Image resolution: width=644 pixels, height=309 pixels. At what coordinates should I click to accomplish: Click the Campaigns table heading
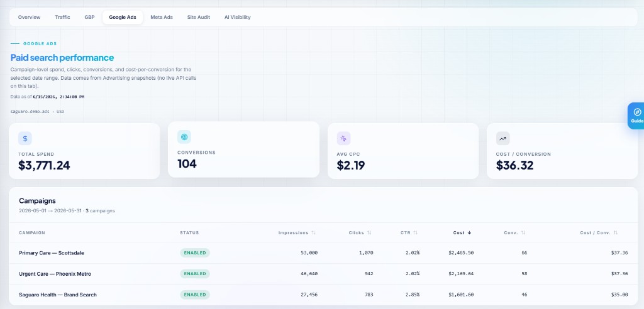(x=37, y=201)
